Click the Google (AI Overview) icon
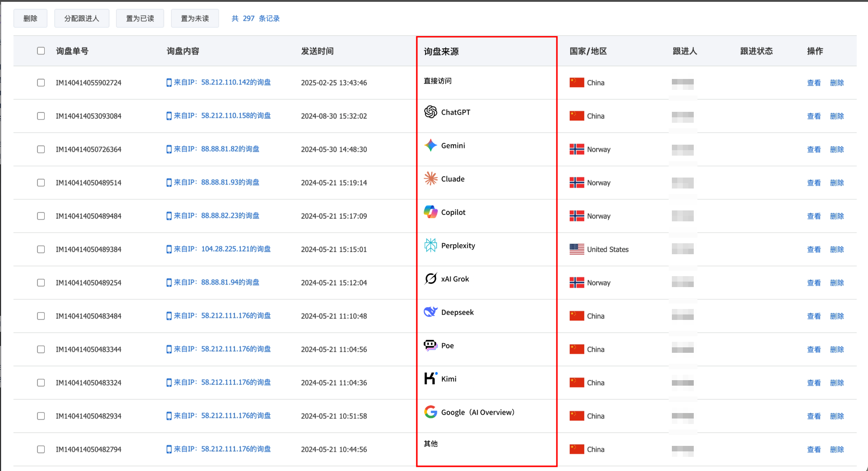Viewport: 868px width, 471px height. [x=431, y=412]
